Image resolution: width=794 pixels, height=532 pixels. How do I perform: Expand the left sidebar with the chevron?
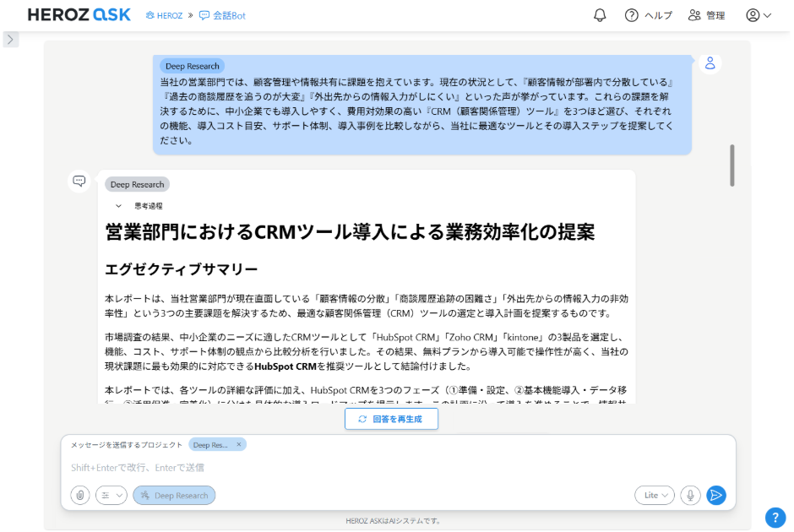point(11,39)
